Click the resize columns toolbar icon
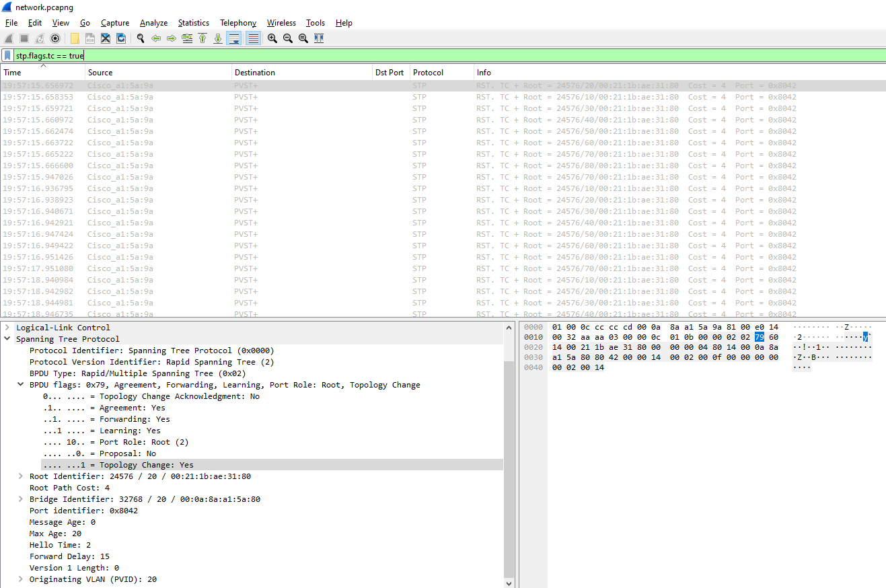 (x=319, y=38)
